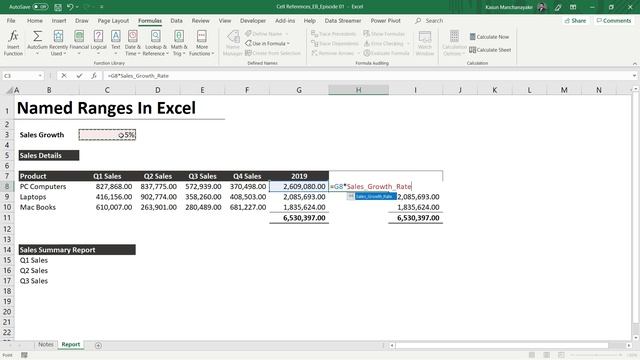Screen dimensions: 640x360
Task: Switch to the Developer tab
Action: (x=253, y=20)
